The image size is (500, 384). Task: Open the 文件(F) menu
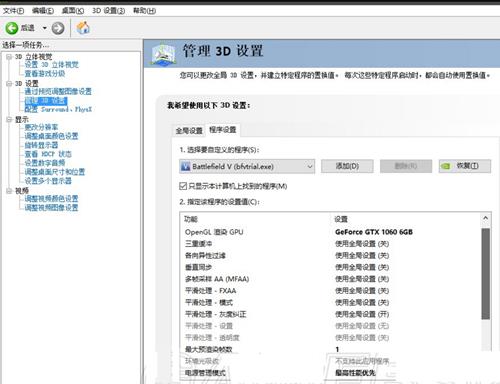coord(13,11)
